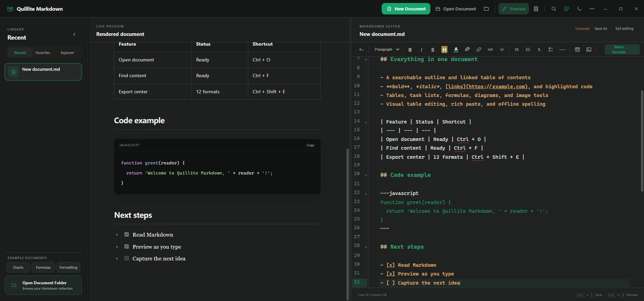Fold the javascript code fence at line 22
644x301 pixels.
coord(366,194)
